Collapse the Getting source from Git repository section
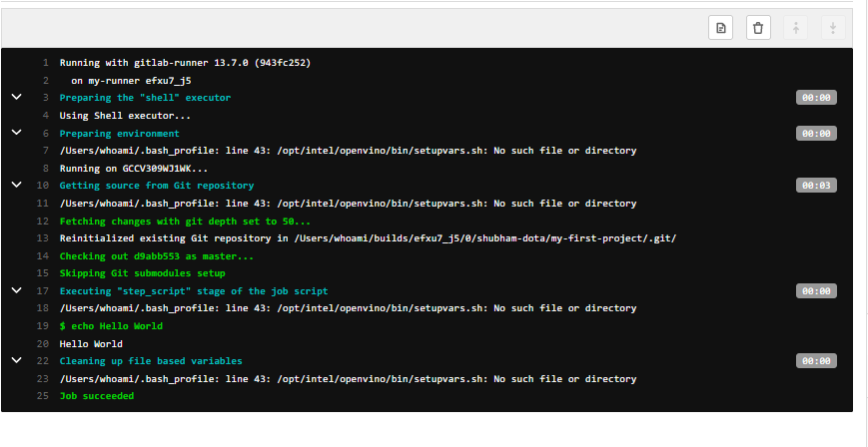The image size is (868, 447). (x=17, y=185)
